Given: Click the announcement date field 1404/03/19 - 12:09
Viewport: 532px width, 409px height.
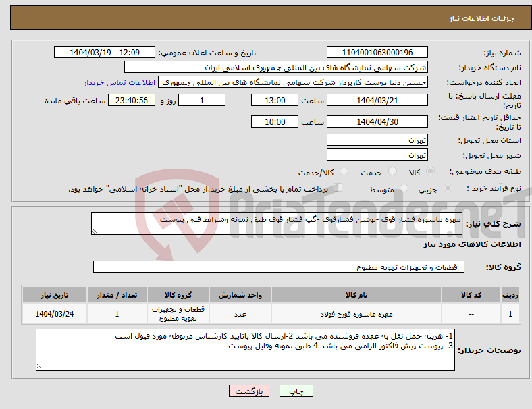Looking at the screenshot, I should click(105, 52).
